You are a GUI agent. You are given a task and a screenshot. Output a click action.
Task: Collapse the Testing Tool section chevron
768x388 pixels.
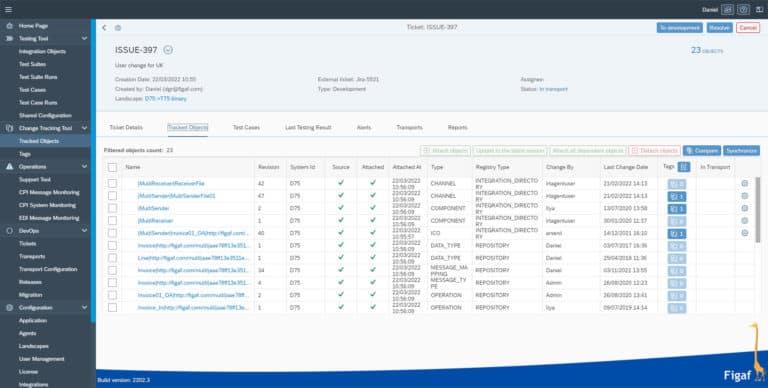click(84, 38)
